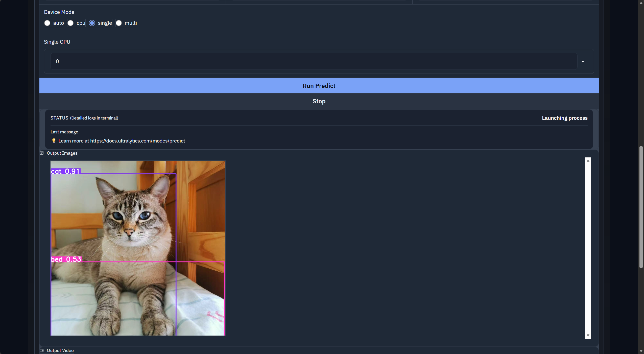Click the 'bed 0.53' detection label
Viewport: 644px width, 354px height.
coord(66,259)
